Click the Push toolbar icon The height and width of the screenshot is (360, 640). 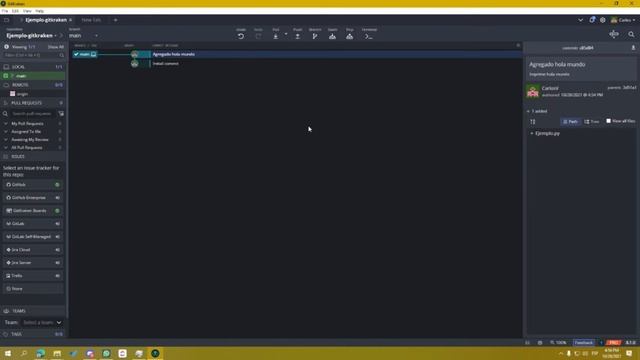tap(298, 36)
